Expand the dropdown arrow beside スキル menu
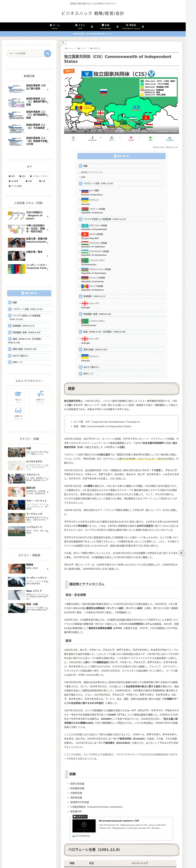This screenshot has width=196, height=868. coord(92,27)
